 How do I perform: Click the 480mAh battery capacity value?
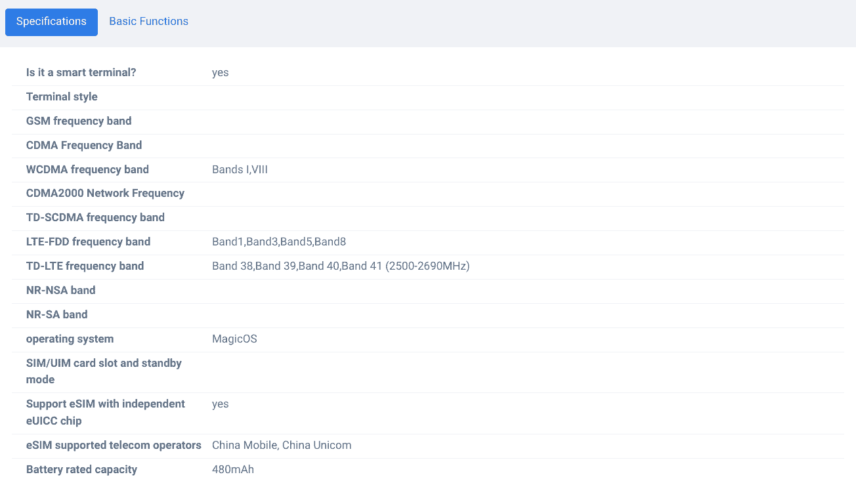point(233,470)
